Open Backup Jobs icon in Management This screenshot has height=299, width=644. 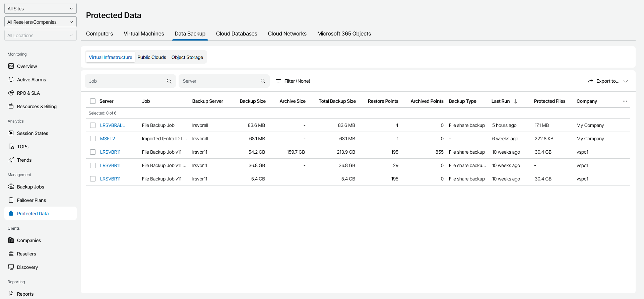(x=11, y=187)
